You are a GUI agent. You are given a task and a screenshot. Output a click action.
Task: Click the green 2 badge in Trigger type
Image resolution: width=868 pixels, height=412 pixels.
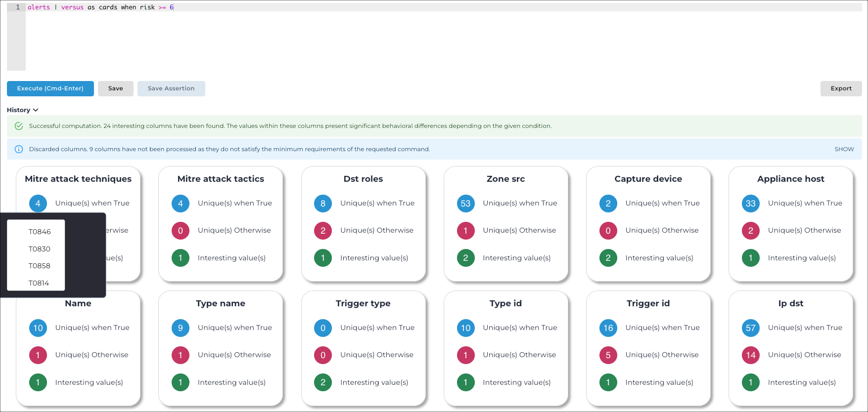pyautogui.click(x=323, y=382)
